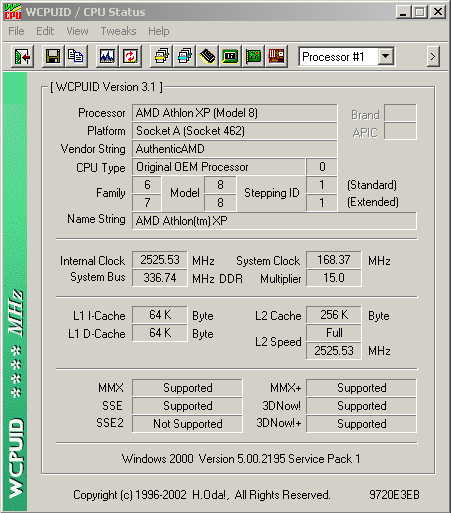
Task: Click the exit door toolbar icon
Action: 23,56
